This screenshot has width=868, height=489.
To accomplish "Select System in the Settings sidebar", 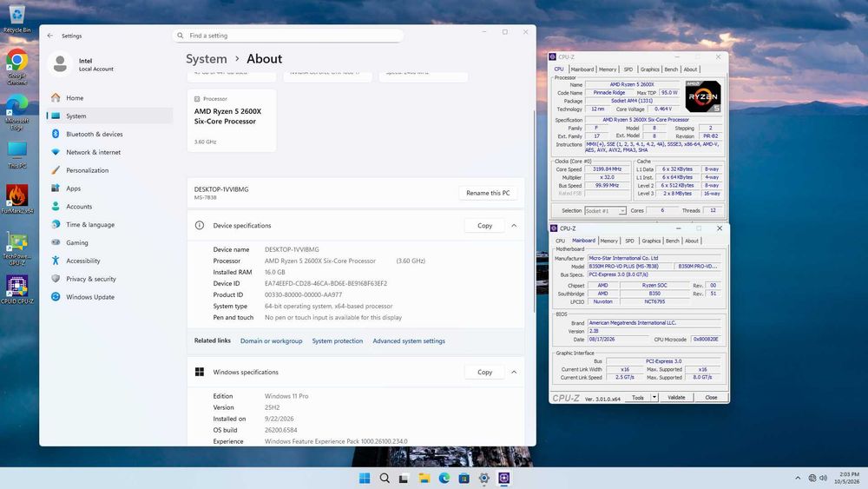I will coord(109,116).
